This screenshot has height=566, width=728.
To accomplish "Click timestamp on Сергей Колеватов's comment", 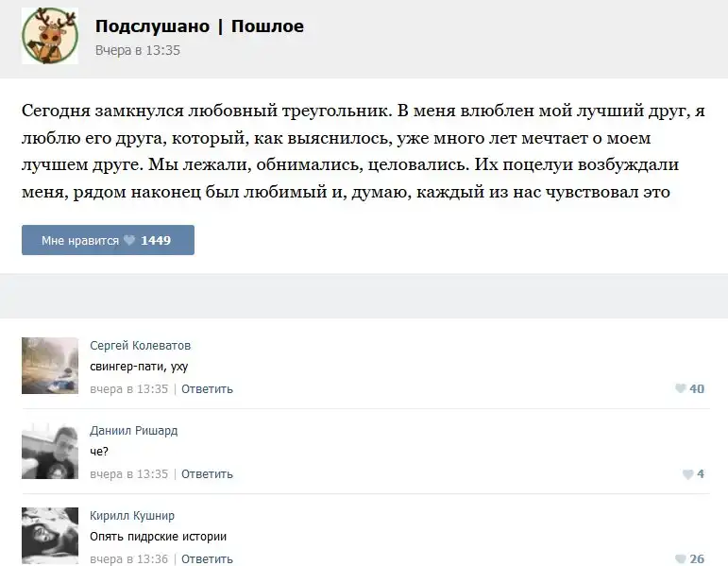I will (x=128, y=389).
